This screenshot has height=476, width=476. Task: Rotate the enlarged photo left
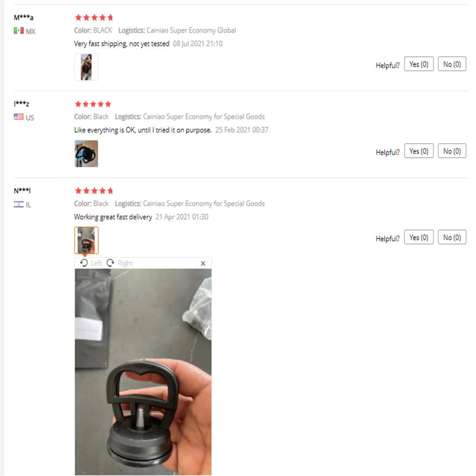91,263
